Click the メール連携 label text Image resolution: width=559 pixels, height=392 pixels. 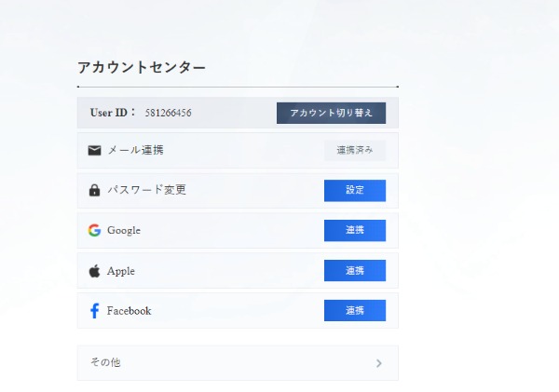coord(135,150)
